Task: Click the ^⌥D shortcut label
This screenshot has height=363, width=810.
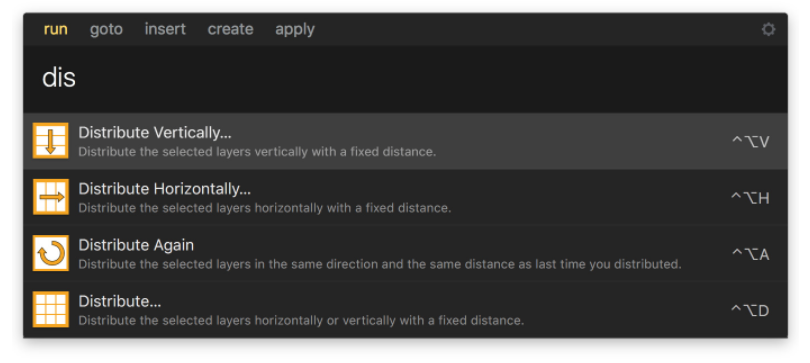Action: [750, 310]
